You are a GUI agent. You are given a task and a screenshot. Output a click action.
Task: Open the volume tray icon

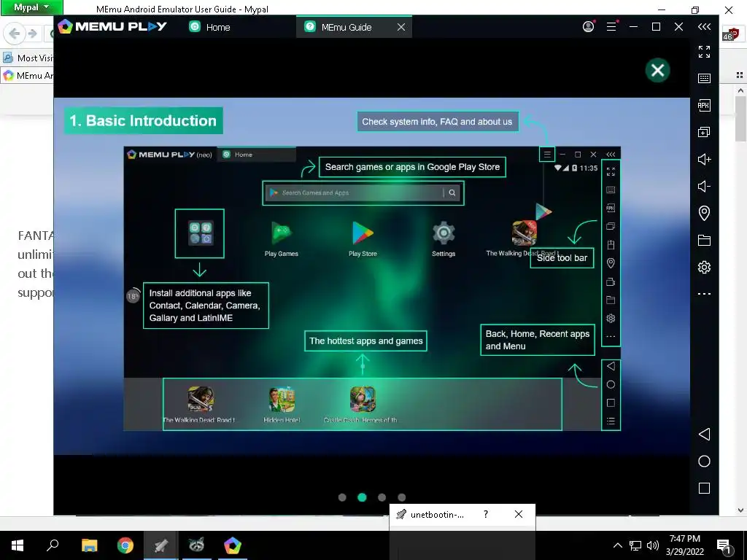[653, 545]
